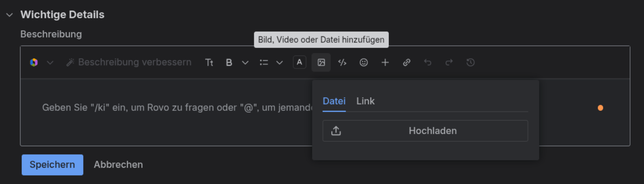Screen dimensions: 644x184
Task: Open the text styles Tt menu
Action: click(x=210, y=62)
